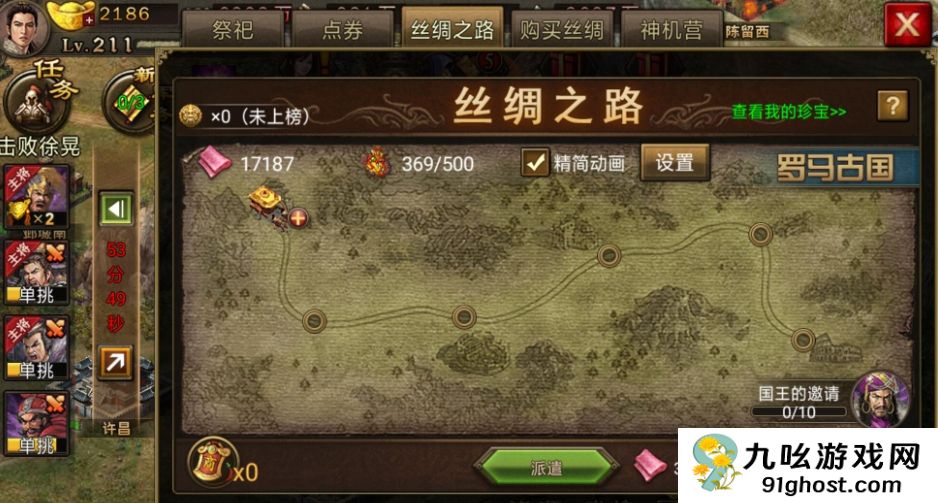Click the diagonal arrow jump icon
938x503 pixels.
(115, 361)
